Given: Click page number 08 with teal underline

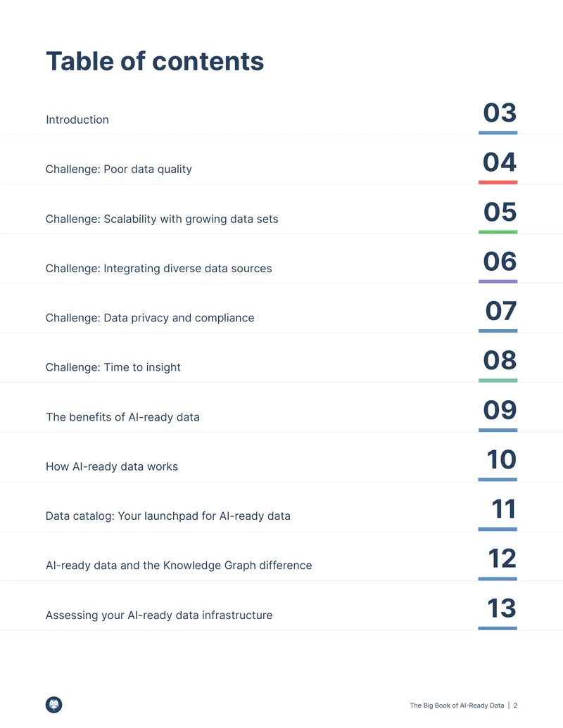Looking at the screenshot, I should pos(500,360).
